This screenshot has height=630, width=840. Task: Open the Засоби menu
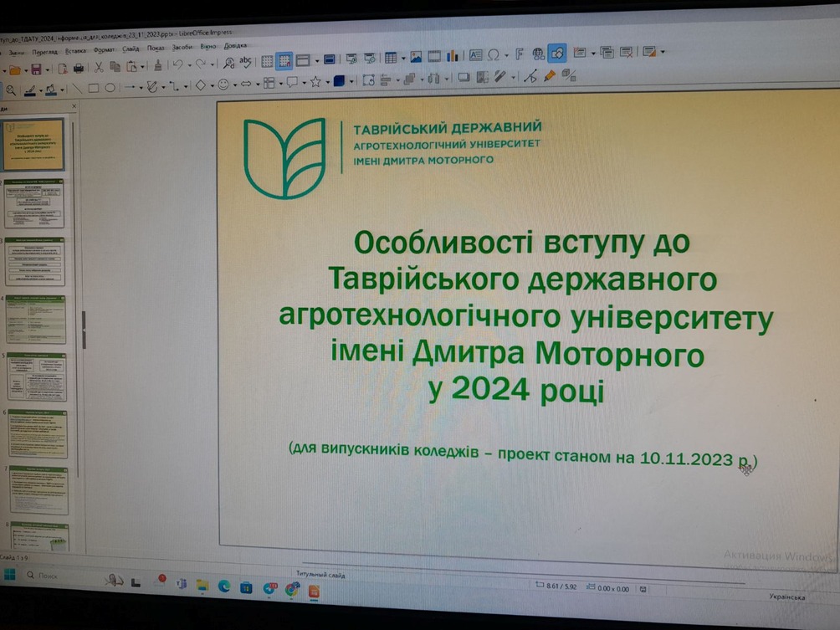(182, 47)
